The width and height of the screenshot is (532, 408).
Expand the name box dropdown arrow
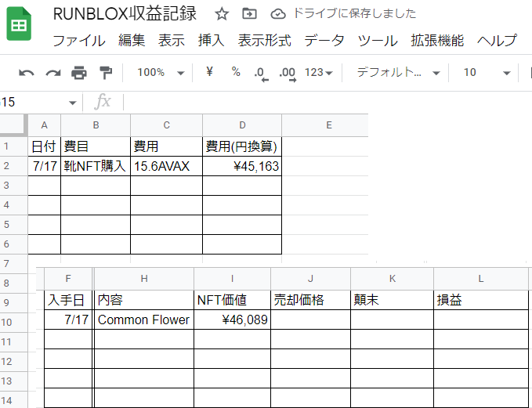tap(72, 103)
